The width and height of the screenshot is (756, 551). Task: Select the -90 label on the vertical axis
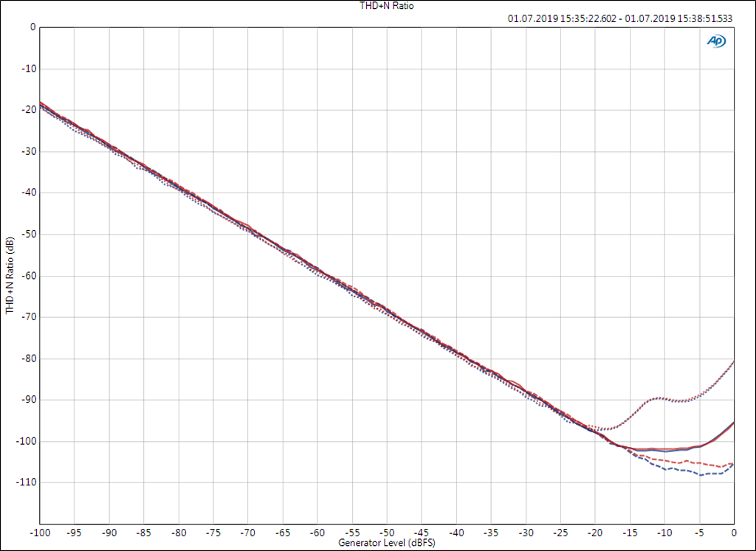(28, 400)
